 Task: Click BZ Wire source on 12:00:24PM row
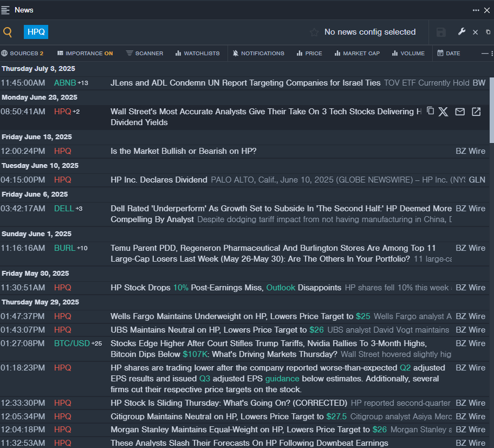tap(470, 151)
